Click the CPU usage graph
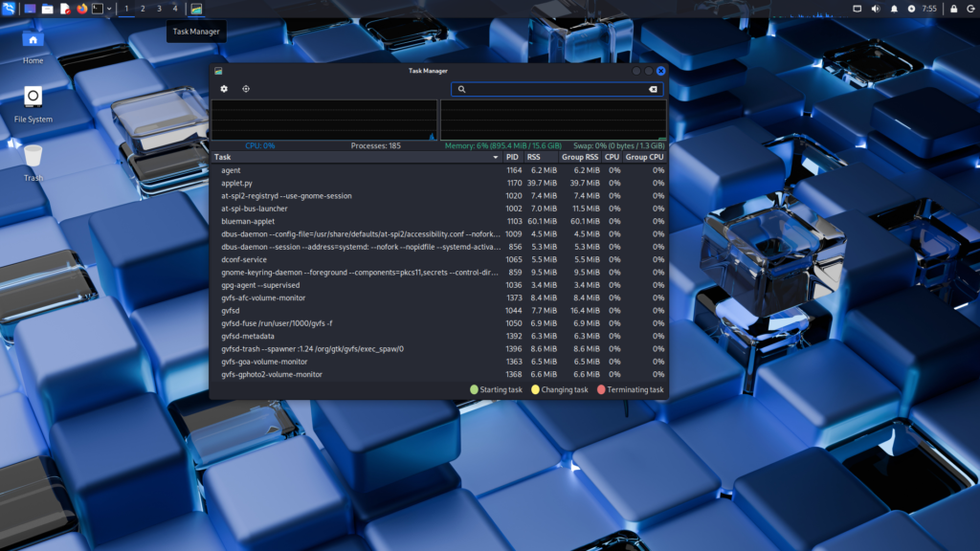 (x=323, y=120)
